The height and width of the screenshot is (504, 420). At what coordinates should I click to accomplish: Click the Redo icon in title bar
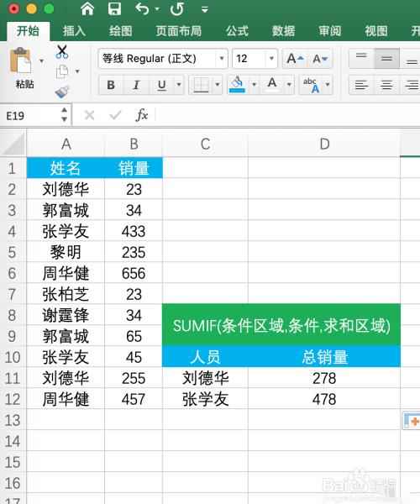coord(177,9)
